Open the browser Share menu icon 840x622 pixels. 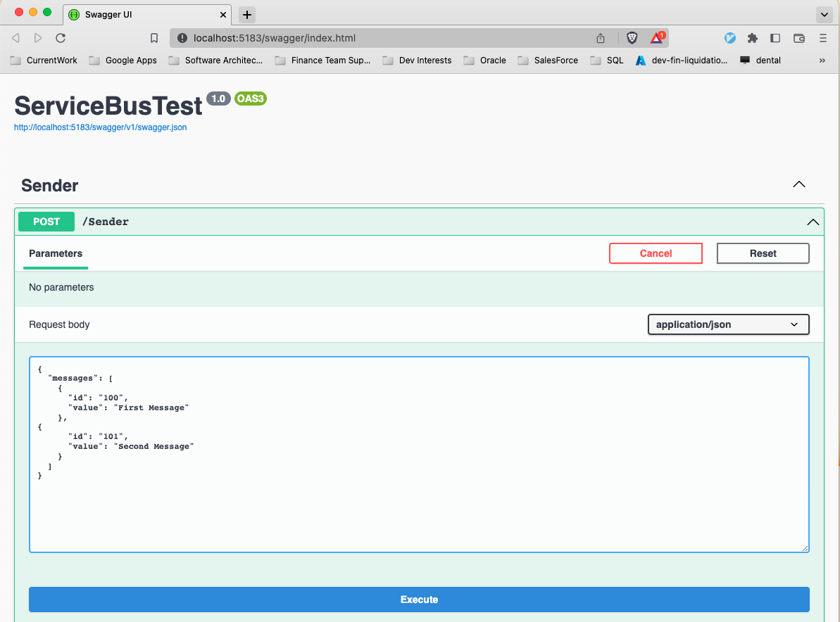[x=601, y=38]
